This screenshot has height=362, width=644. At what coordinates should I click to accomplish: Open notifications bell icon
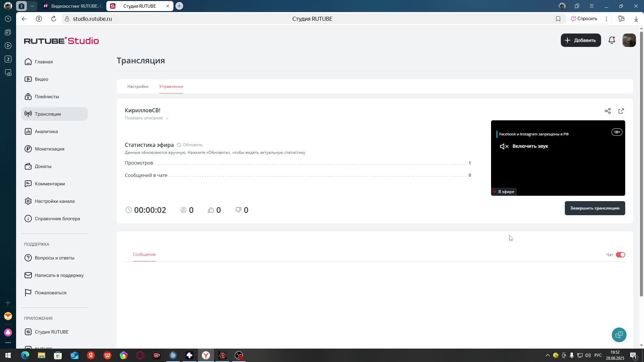tap(611, 40)
